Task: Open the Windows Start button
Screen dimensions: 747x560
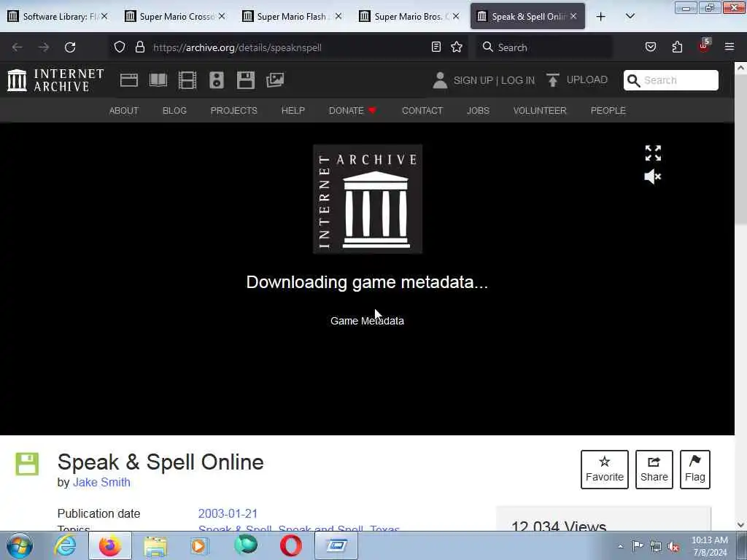Action: (20, 545)
